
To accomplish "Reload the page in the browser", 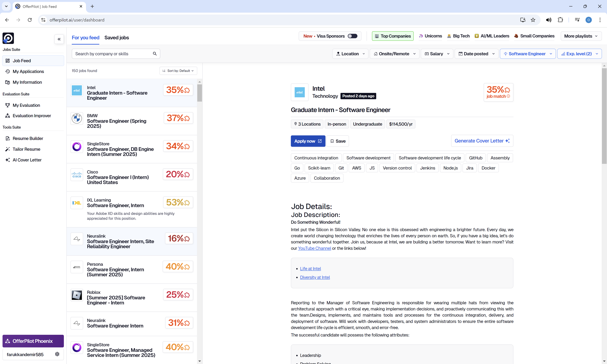I will [30, 20].
